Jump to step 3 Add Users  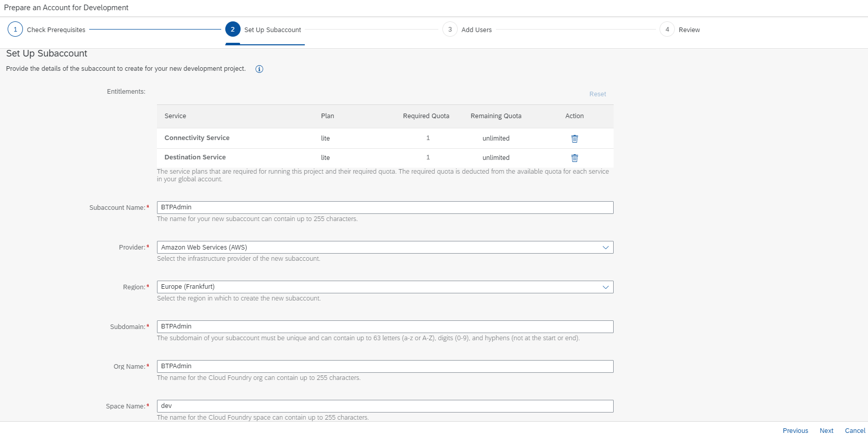pos(450,30)
